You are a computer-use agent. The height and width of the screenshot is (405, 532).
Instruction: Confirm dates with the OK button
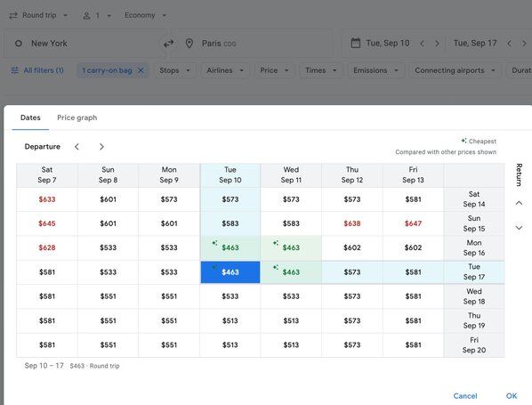(512, 396)
